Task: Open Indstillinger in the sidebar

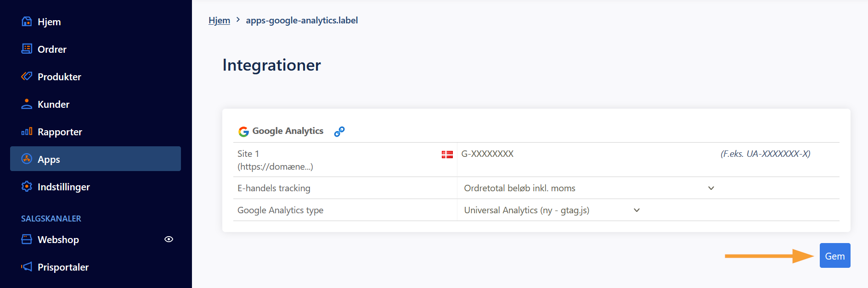Action: pyautogui.click(x=96, y=187)
